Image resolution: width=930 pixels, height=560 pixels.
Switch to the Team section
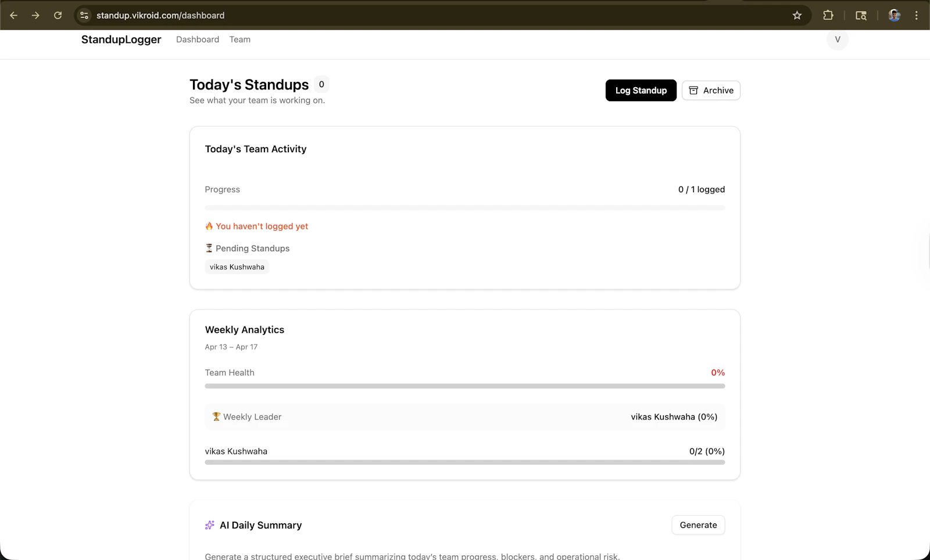[x=239, y=40]
